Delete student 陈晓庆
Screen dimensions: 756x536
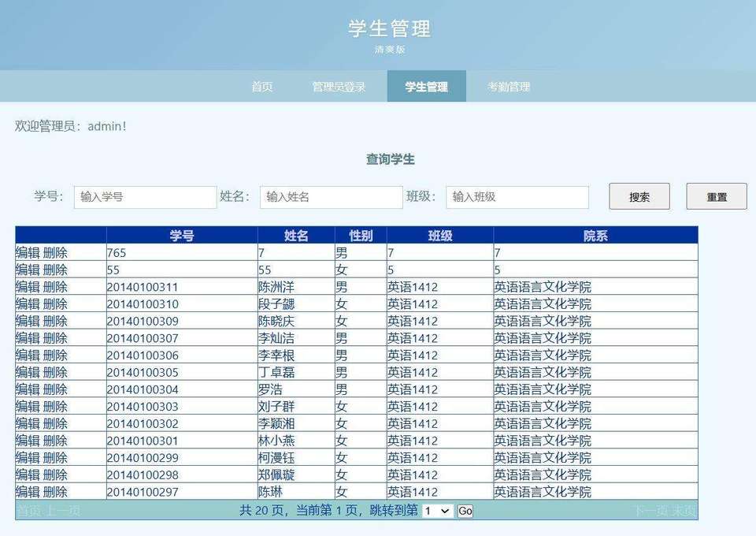[55, 322]
